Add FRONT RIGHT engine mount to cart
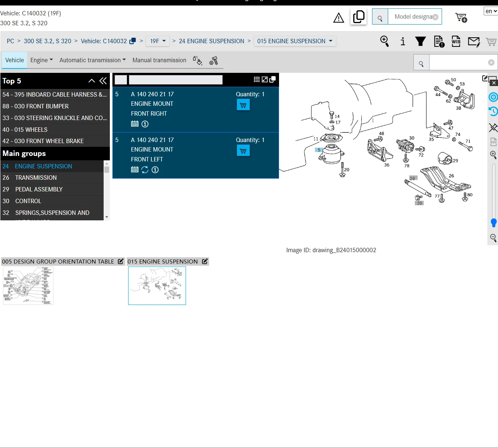This screenshot has height=448, width=498. [243, 105]
